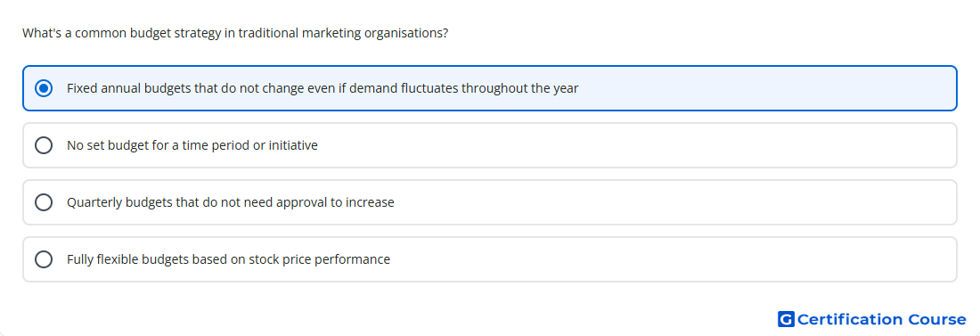Click blank space in Quarterly budgets card
This screenshot has width=980, height=336.
point(675,202)
